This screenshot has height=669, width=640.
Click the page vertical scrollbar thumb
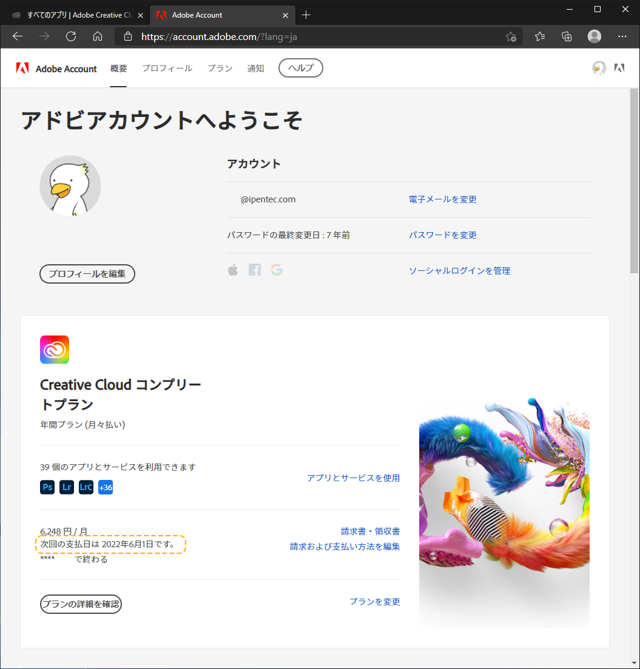pos(634,180)
